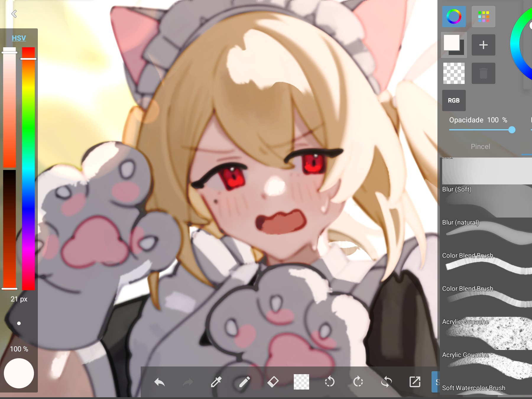This screenshot has width=532, height=399.
Task: Open the color wheel tab
Action: [x=454, y=17]
